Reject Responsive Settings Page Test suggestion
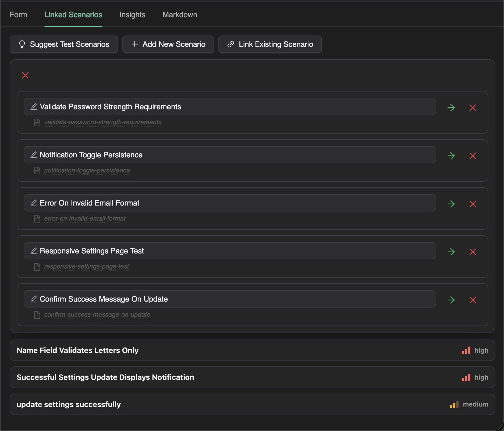 click(473, 252)
